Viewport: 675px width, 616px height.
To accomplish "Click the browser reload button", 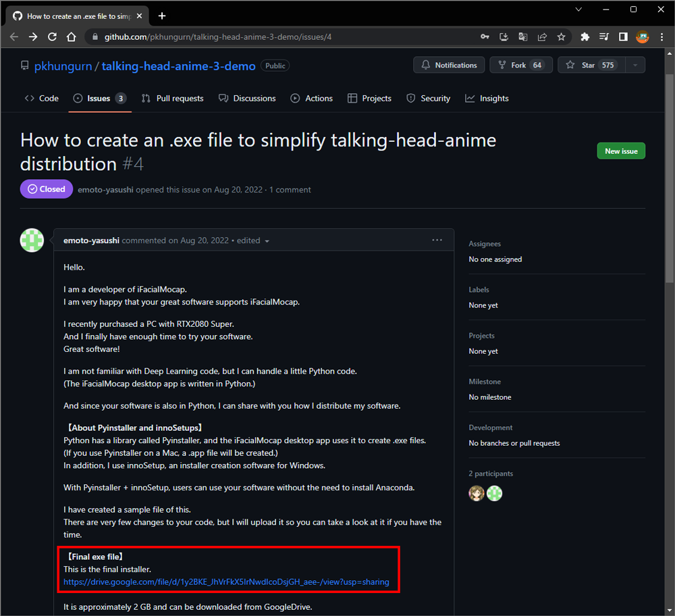I will [x=51, y=36].
